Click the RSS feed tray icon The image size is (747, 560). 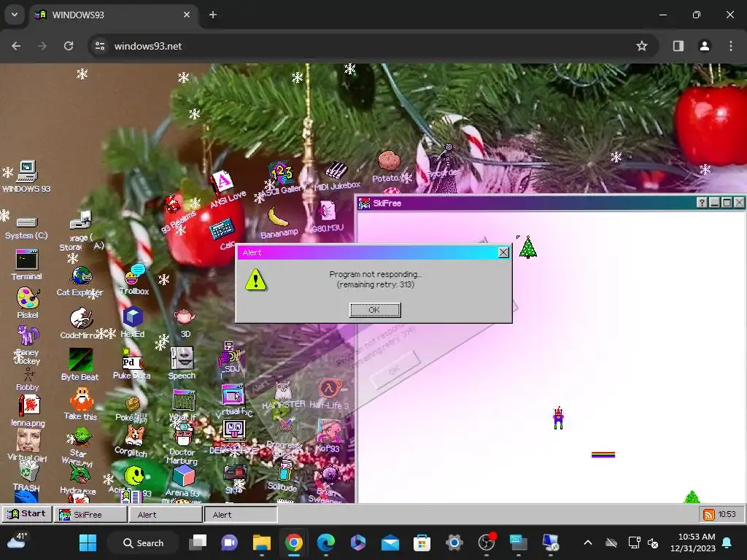click(x=709, y=514)
